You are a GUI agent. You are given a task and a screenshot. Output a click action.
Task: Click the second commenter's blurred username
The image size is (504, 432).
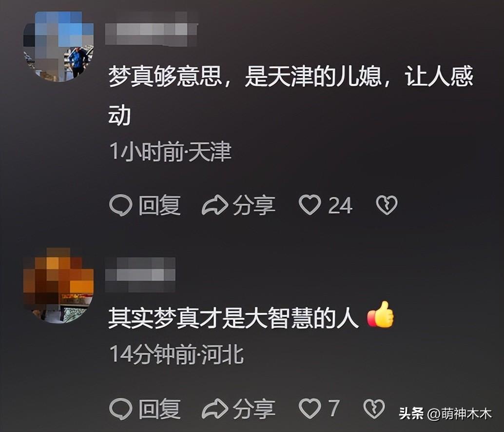click(140, 275)
